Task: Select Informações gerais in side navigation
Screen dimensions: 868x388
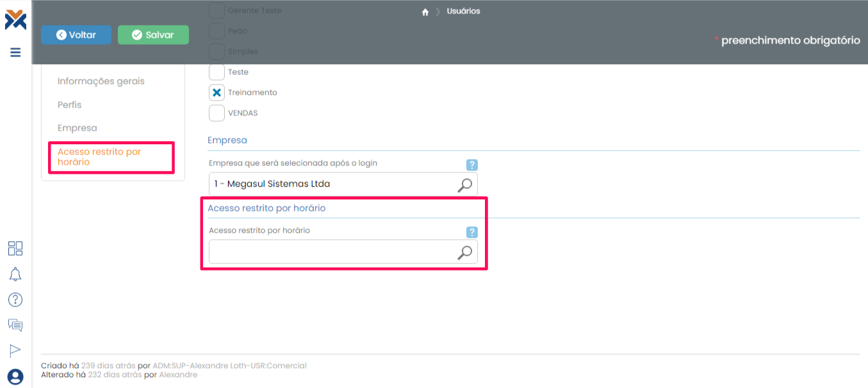Action: (x=101, y=81)
